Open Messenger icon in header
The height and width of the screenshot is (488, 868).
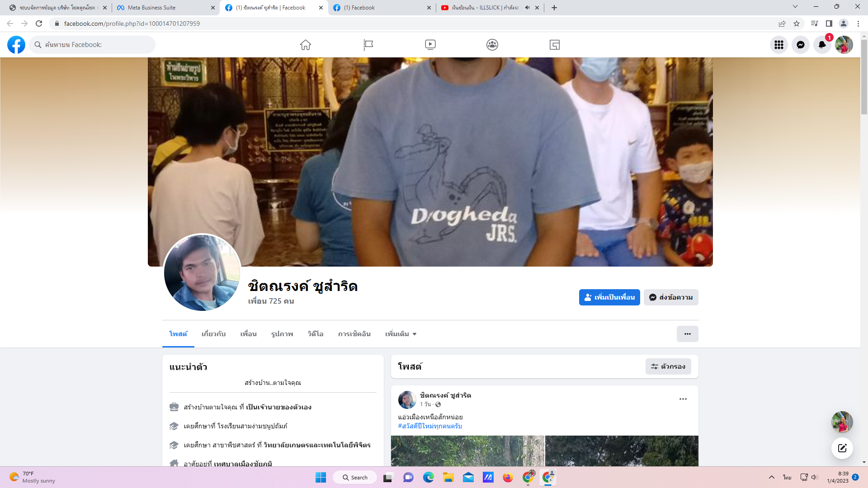pos(800,45)
